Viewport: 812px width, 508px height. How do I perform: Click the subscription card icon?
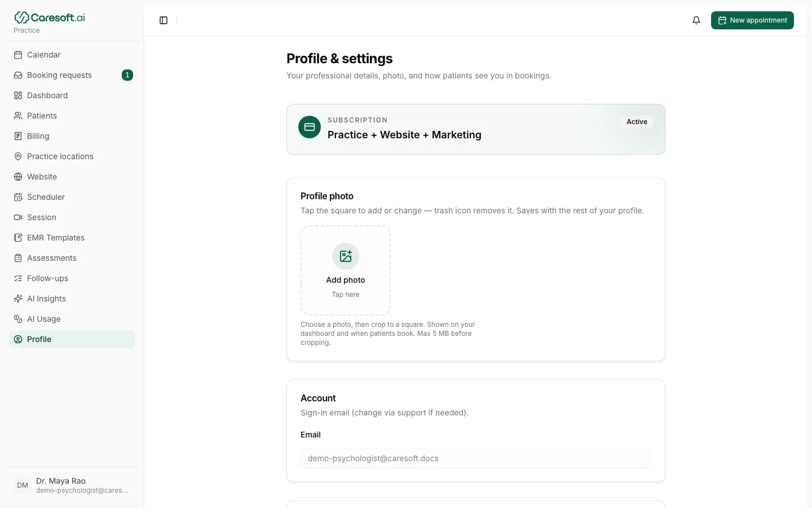(x=310, y=127)
